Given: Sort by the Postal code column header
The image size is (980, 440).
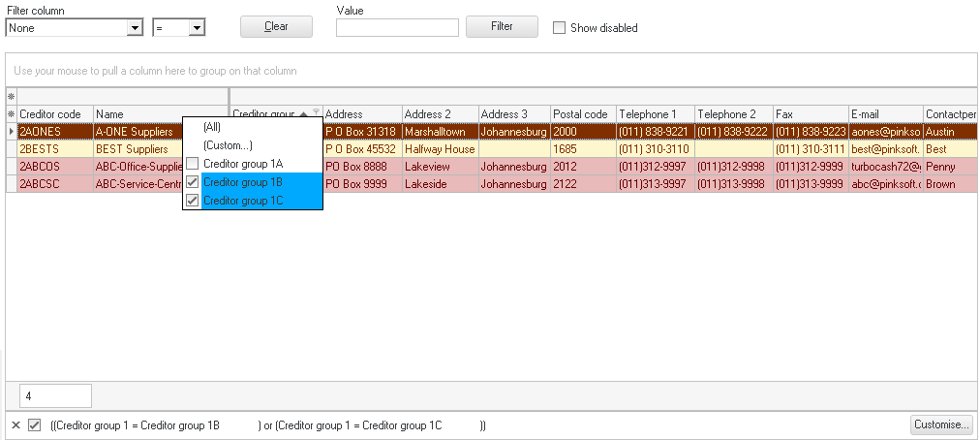Looking at the screenshot, I should pos(581,114).
